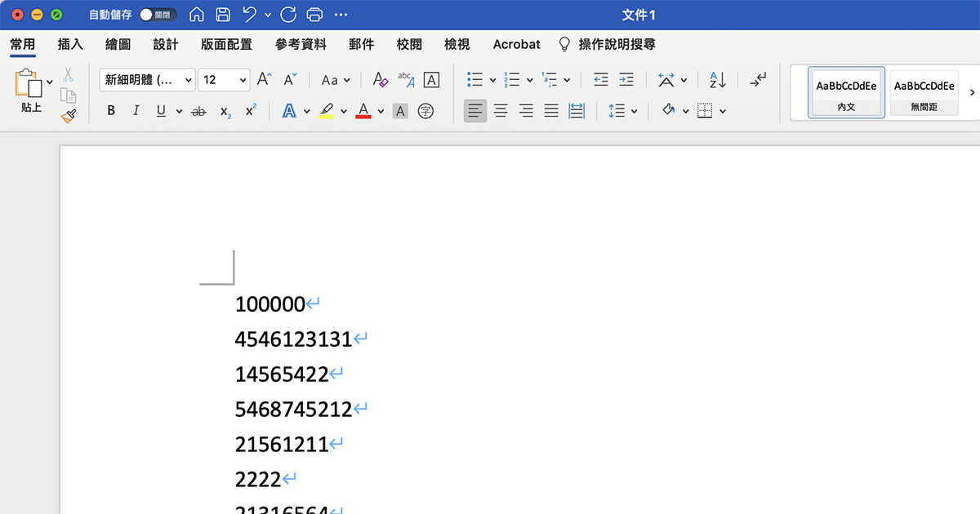Click the 貼上 paste button
The width and height of the screenshot is (980, 514).
tap(30, 91)
